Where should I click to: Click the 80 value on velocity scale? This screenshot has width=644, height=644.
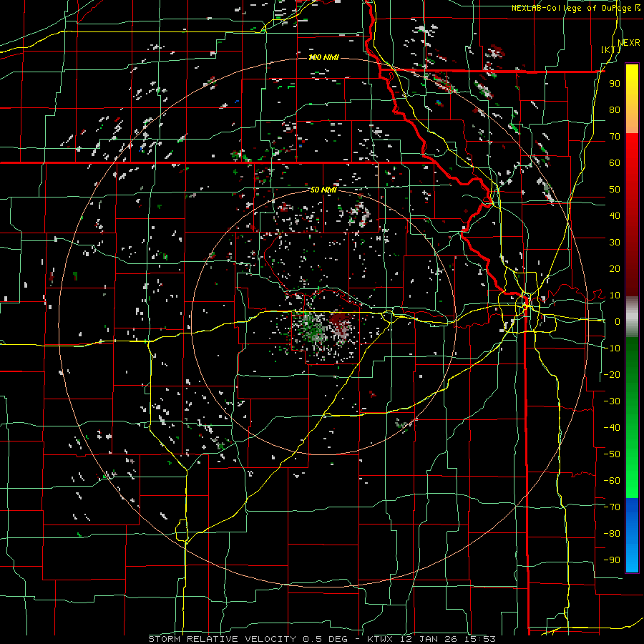615,110
